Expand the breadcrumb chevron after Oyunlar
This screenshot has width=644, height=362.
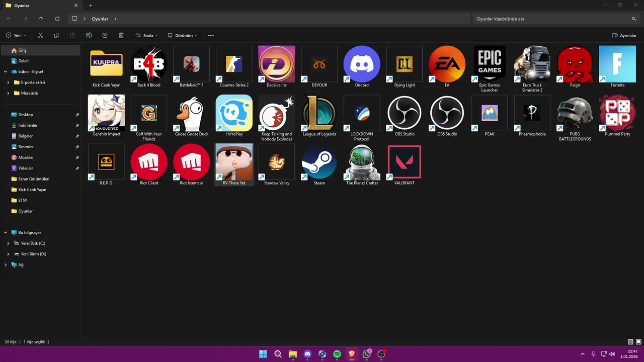click(x=115, y=19)
